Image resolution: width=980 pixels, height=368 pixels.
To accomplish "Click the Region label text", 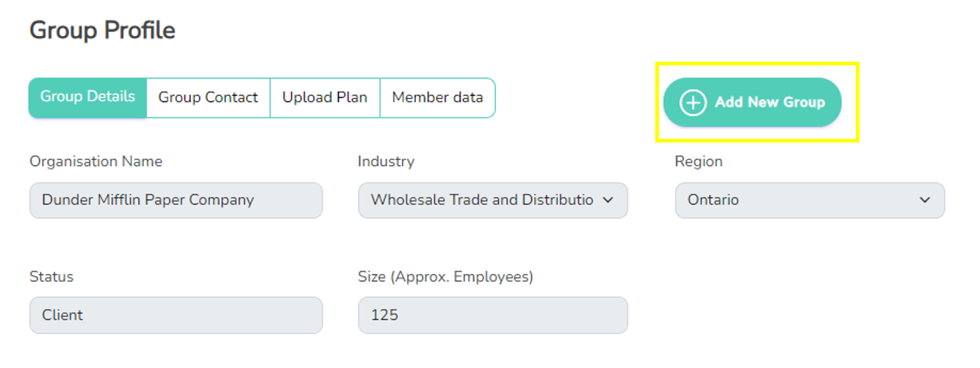I will [x=699, y=162].
